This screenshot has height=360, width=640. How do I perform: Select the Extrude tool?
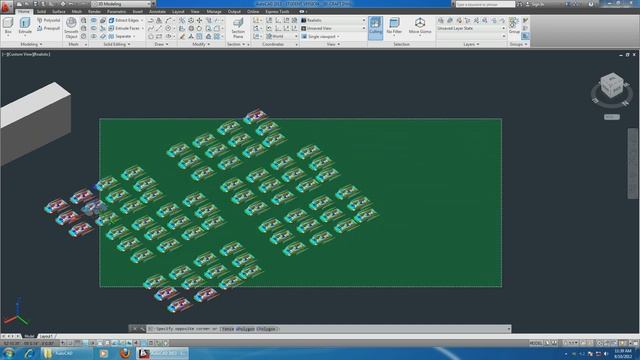[25, 26]
